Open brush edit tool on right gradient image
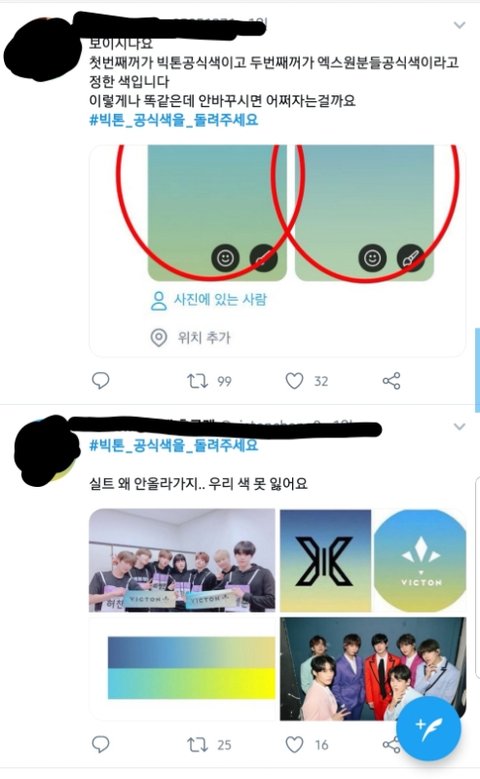The width and height of the screenshot is (480, 779). click(410, 258)
